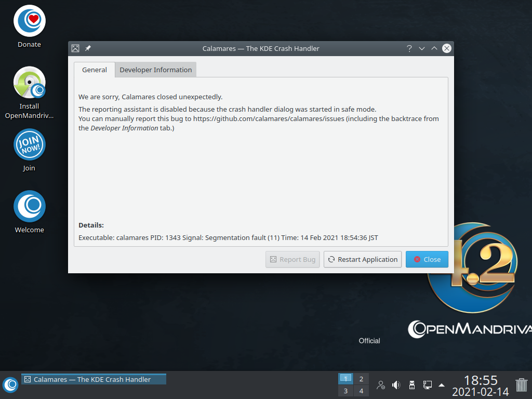Switch to virtual desktop 4
This screenshot has width=532, height=399.
pyautogui.click(x=362, y=391)
